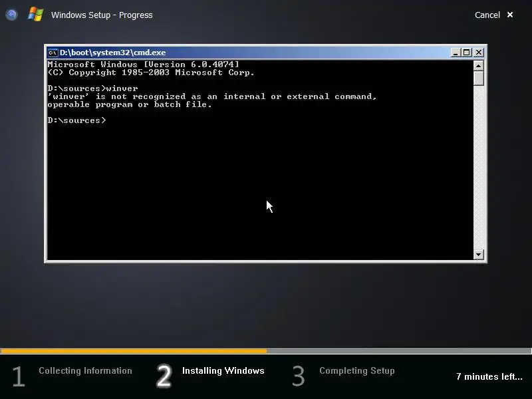This screenshot has height=399, width=532.
Task: Click the X icon next to Cancel
Action: (510, 15)
